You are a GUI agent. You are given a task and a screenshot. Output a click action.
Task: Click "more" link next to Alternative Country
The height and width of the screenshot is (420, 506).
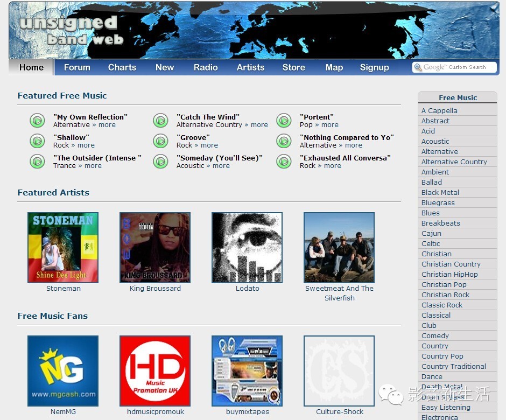(259, 125)
